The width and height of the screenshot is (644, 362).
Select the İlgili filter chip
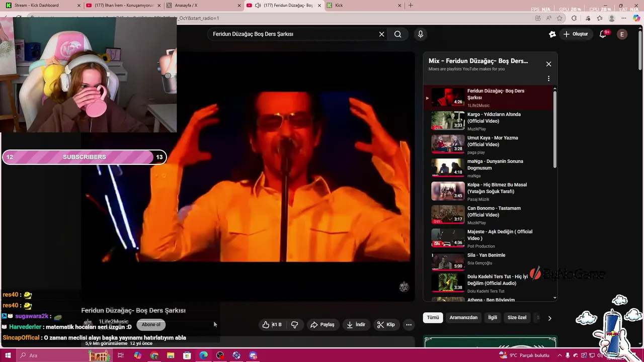[493, 318]
